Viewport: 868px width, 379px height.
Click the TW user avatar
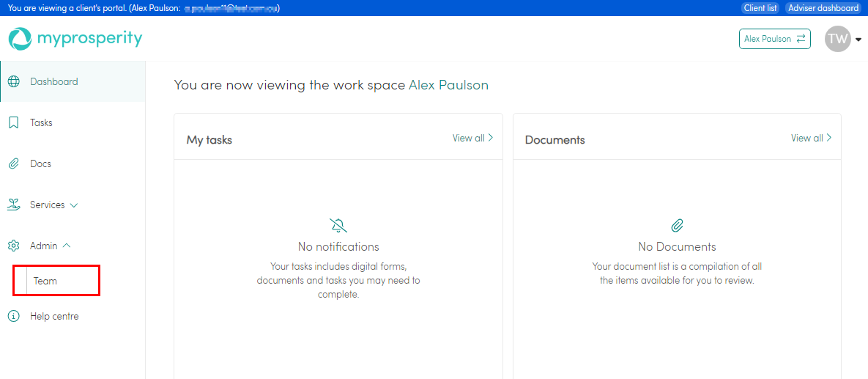(837, 39)
